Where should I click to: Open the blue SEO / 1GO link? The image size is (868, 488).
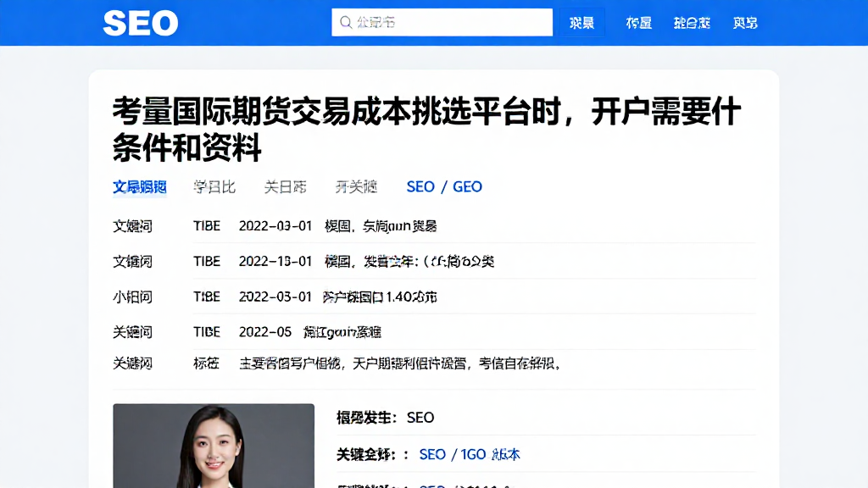(x=470, y=455)
